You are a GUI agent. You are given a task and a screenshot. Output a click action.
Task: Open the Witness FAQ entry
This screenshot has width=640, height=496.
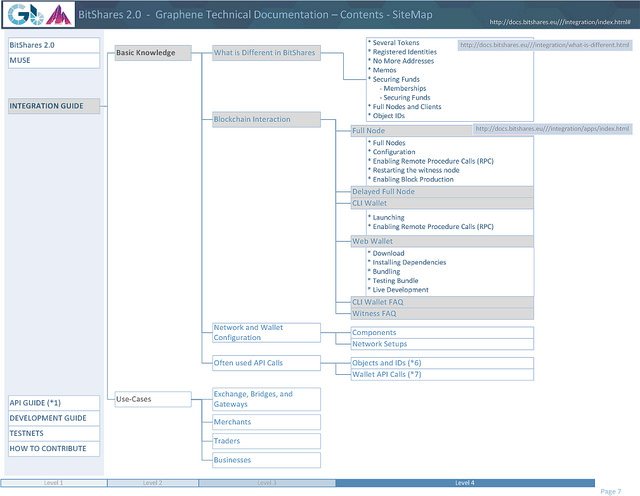click(442, 314)
